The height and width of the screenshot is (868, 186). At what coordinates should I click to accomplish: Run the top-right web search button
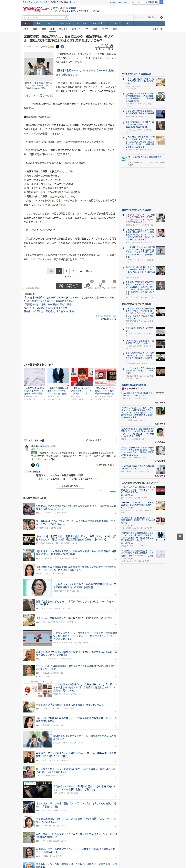tap(161, 2)
